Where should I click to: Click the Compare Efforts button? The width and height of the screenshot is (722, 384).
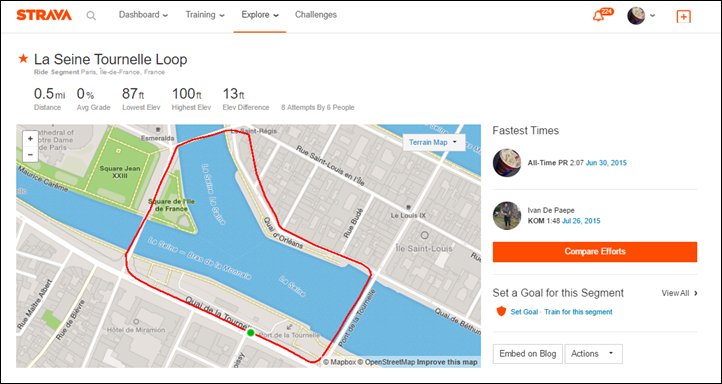click(595, 252)
